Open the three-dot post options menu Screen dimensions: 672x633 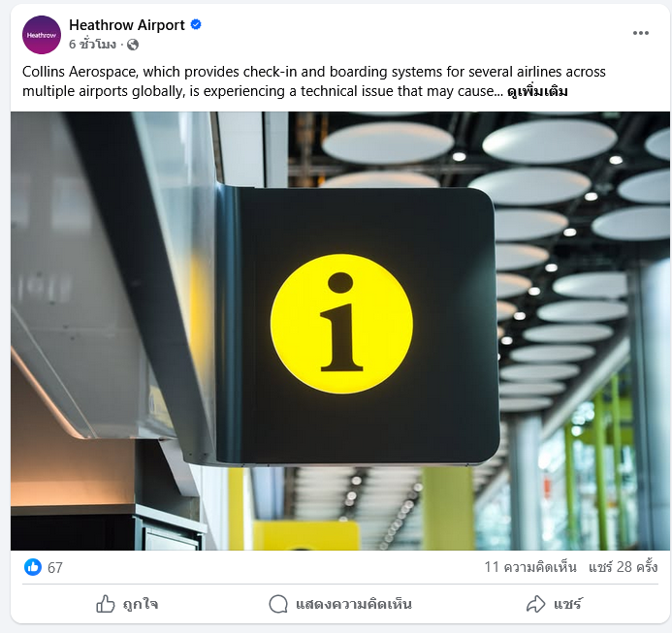[640, 33]
